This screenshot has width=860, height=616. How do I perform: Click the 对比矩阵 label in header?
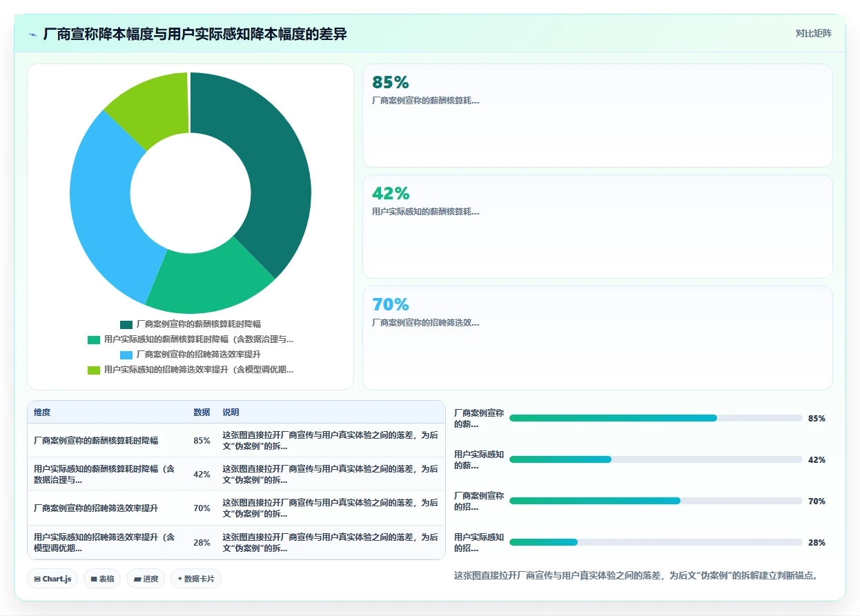click(x=814, y=33)
